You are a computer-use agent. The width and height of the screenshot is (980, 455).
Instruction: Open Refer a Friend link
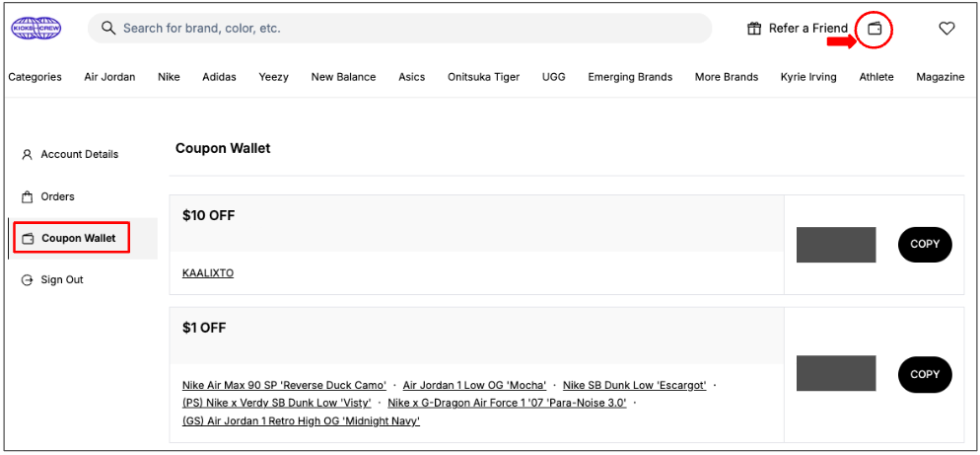[808, 29]
